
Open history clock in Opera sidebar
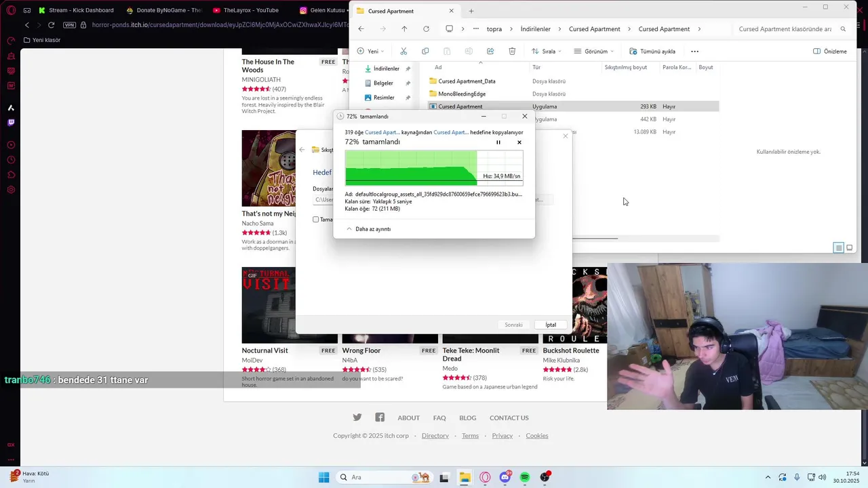(11, 160)
